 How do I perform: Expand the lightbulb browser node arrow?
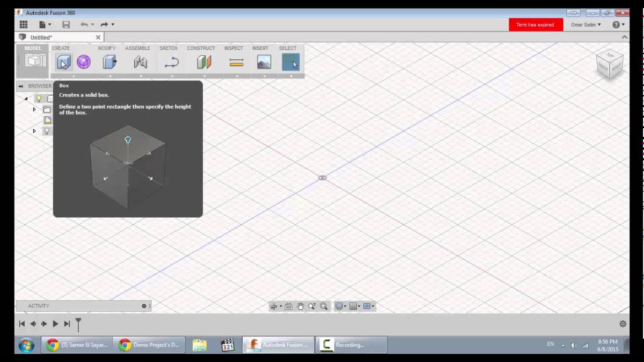pos(34,131)
